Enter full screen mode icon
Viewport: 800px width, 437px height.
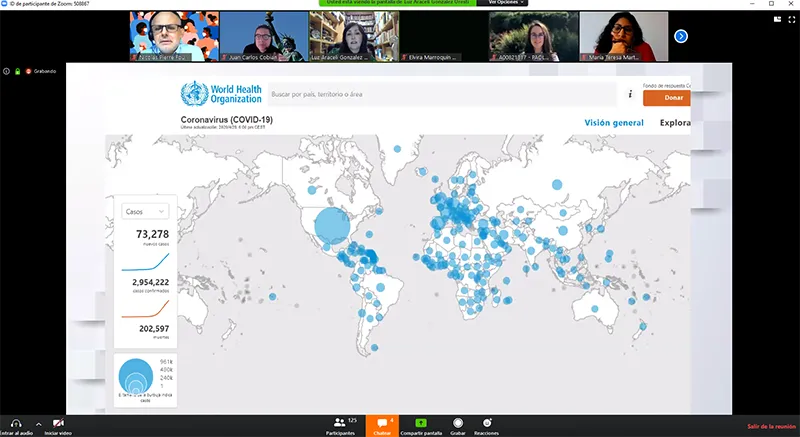click(x=792, y=19)
